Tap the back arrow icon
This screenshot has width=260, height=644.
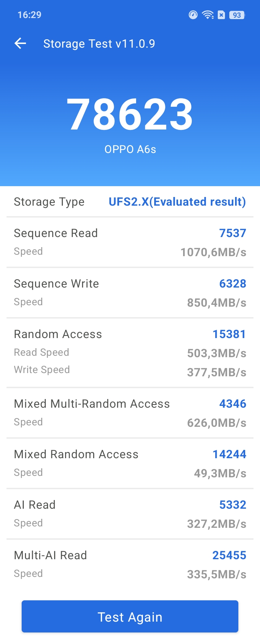tap(20, 44)
